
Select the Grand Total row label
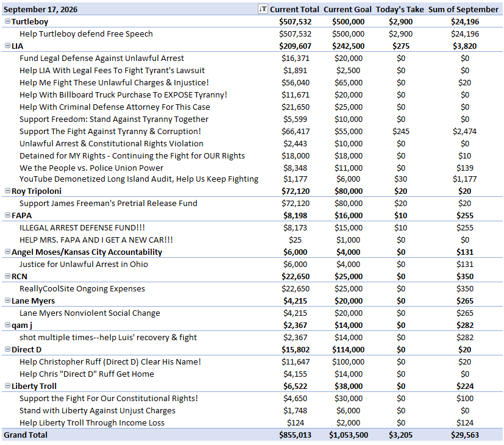tap(26, 435)
